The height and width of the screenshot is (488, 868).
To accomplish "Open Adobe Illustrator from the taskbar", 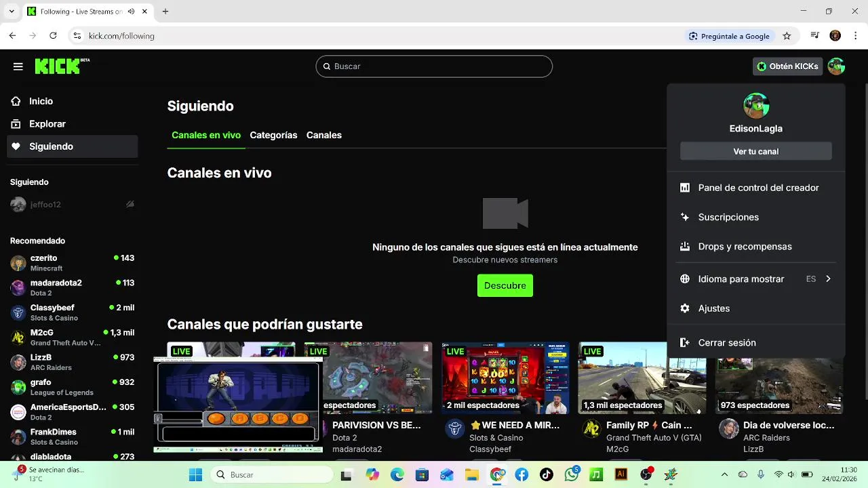I will (621, 475).
